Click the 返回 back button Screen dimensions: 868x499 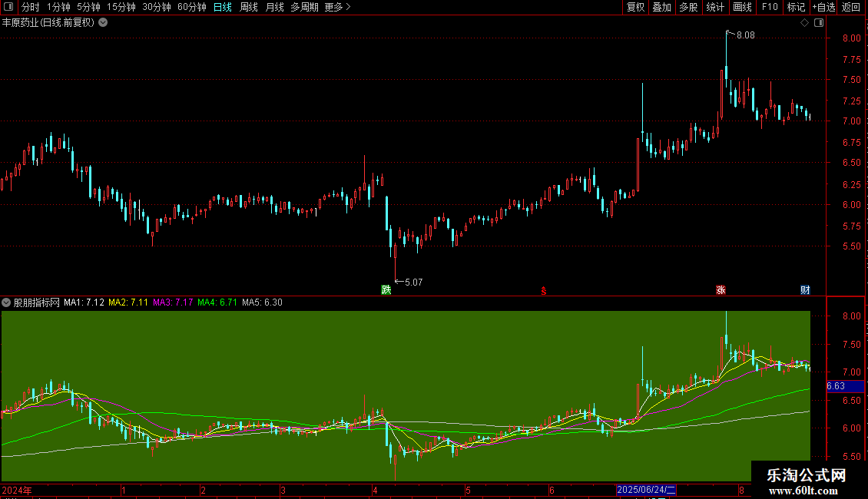click(851, 7)
